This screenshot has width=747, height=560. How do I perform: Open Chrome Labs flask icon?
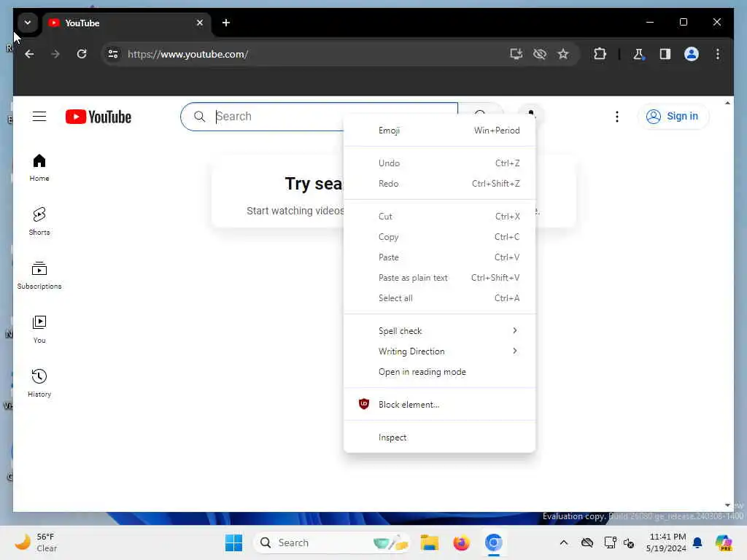pos(638,54)
